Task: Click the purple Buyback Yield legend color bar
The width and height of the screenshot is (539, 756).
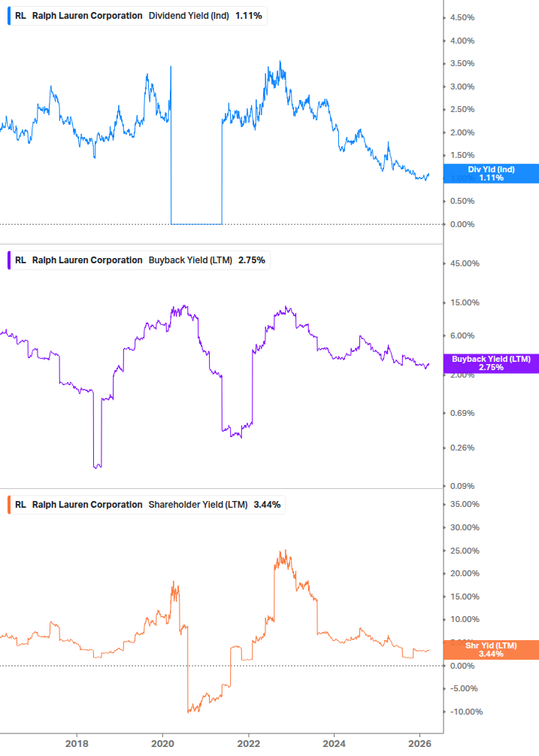Action: pos(9,260)
